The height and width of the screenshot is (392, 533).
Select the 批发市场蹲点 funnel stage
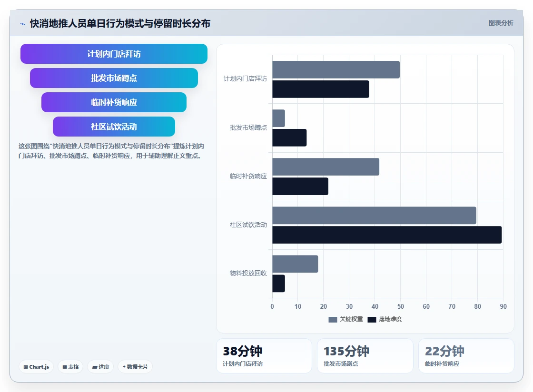click(114, 78)
